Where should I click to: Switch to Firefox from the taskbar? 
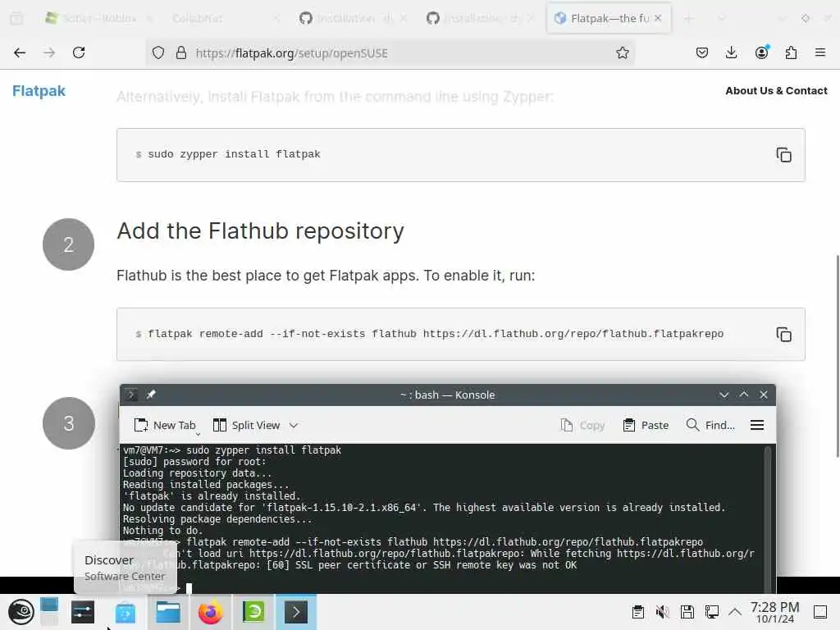coord(210,612)
